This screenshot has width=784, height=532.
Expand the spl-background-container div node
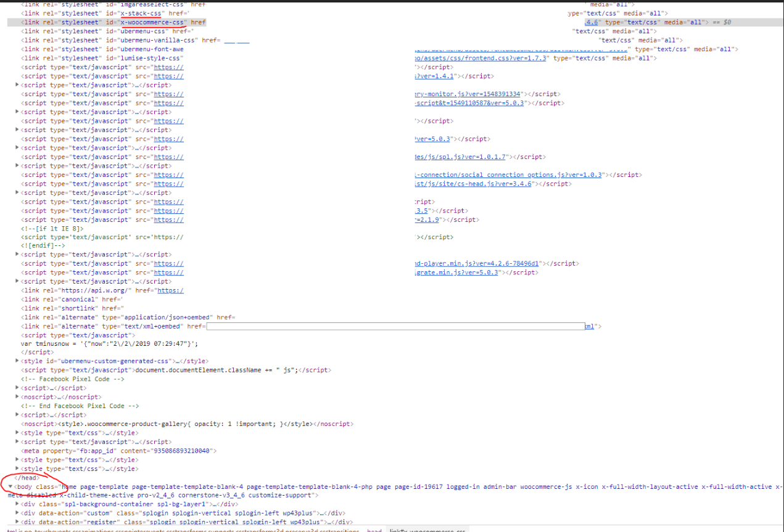pos(17,504)
